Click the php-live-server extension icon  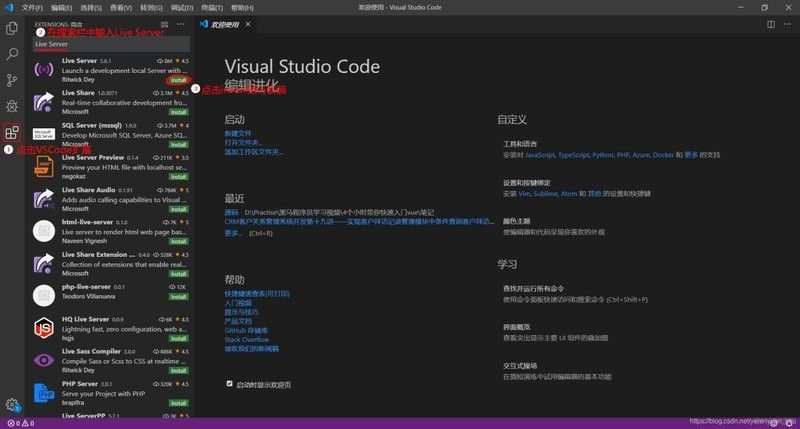point(44,296)
